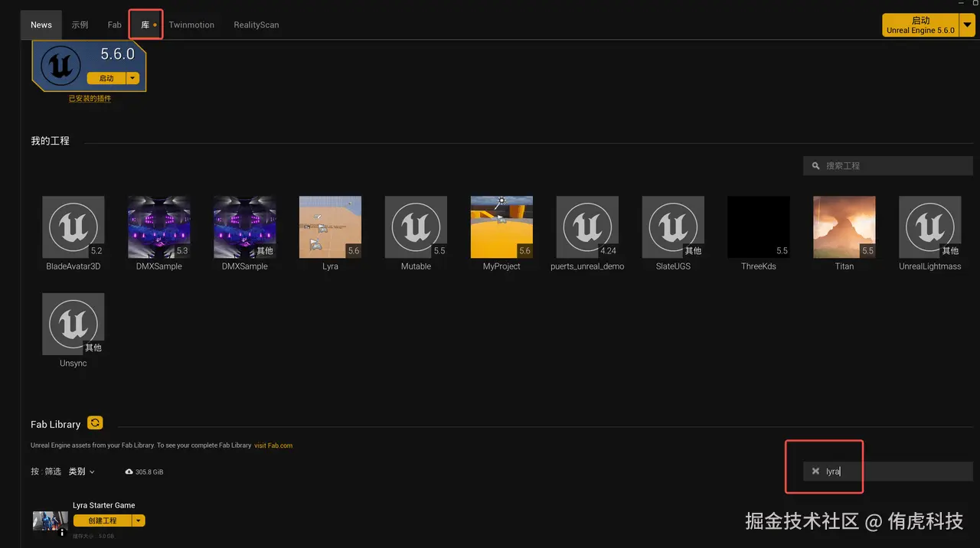Click the 5.6.0 version number on engine card
The height and width of the screenshot is (548, 980).
[118, 54]
